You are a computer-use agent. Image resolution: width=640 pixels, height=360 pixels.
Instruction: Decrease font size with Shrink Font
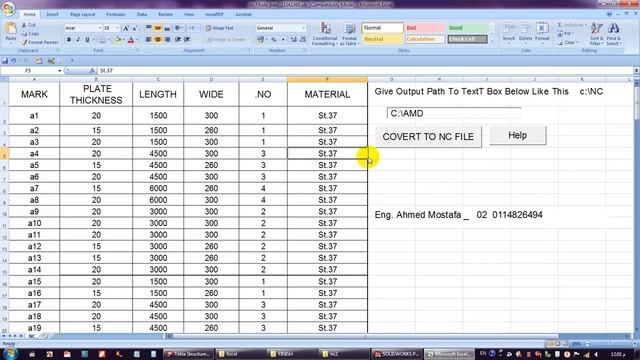(x=134, y=28)
